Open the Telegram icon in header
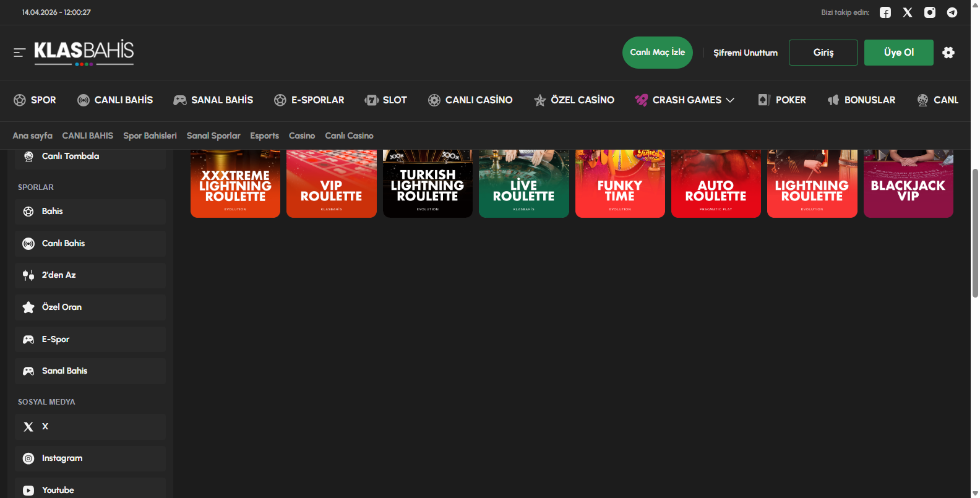 [x=952, y=12]
